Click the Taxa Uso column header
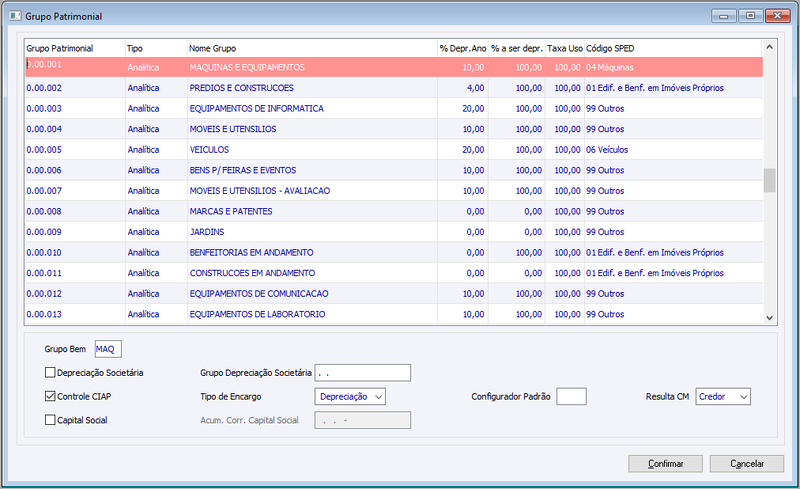Image resolution: width=800 pixels, height=489 pixels. click(565, 48)
